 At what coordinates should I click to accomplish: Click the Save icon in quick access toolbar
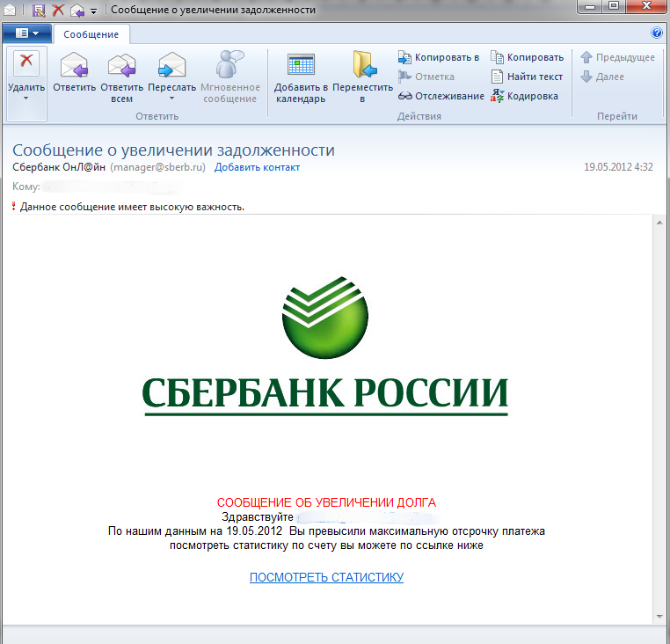click(x=39, y=10)
